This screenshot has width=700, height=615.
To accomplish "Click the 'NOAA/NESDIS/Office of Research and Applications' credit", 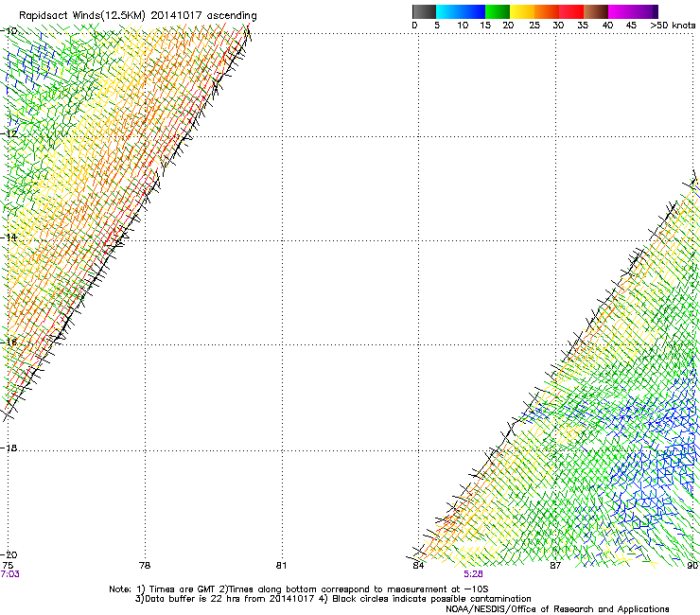I will 557,609.
